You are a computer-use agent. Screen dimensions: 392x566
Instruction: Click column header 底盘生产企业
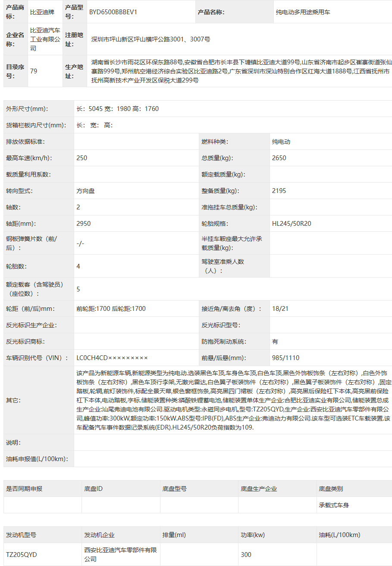coord(259,489)
